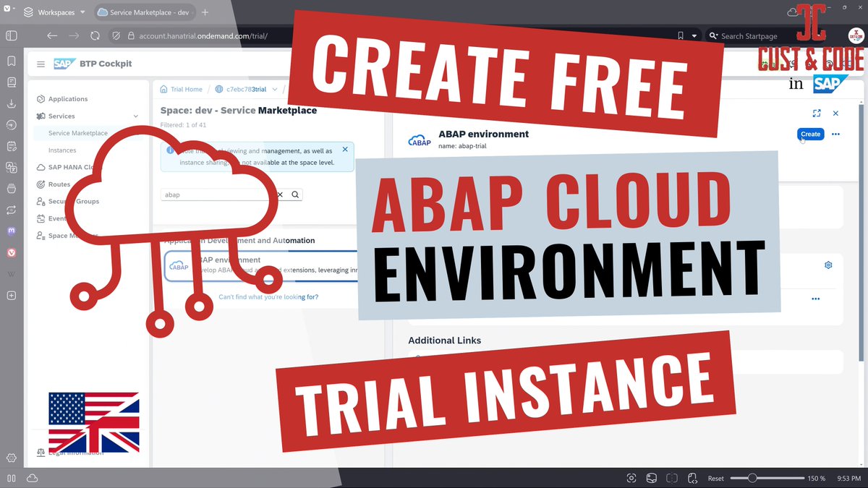The height and width of the screenshot is (488, 868).
Task: Open the more actions menu beside Create
Action: [x=835, y=134]
